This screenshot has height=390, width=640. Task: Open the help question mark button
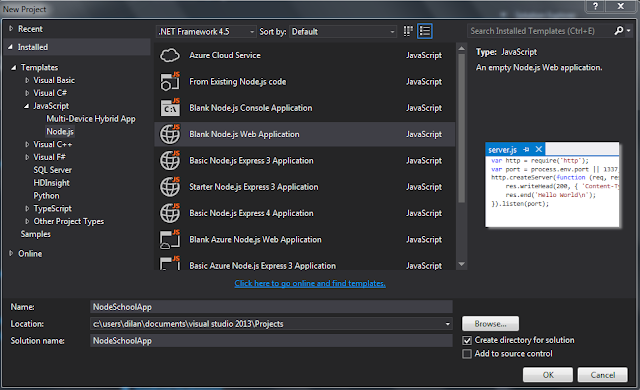coord(595,6)
